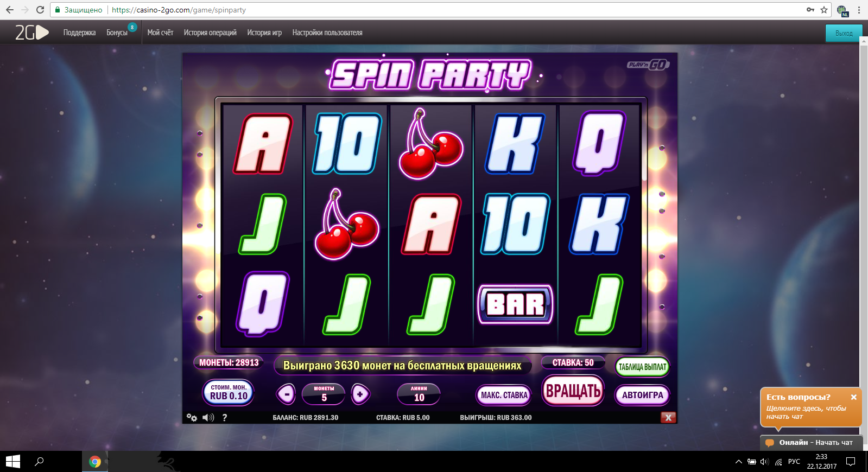
Task: Close the game with red X button
Action: (x=668, y=417)
